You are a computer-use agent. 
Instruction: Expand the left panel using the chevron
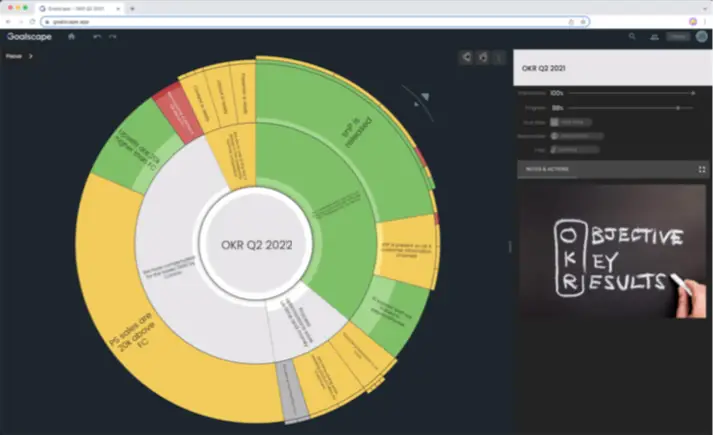pos(31,56)
